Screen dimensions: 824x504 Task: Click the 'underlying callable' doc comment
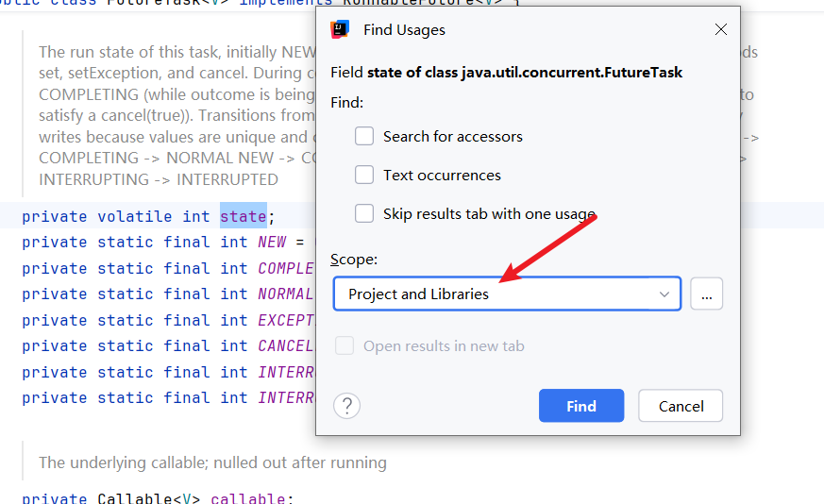(212, 462)
